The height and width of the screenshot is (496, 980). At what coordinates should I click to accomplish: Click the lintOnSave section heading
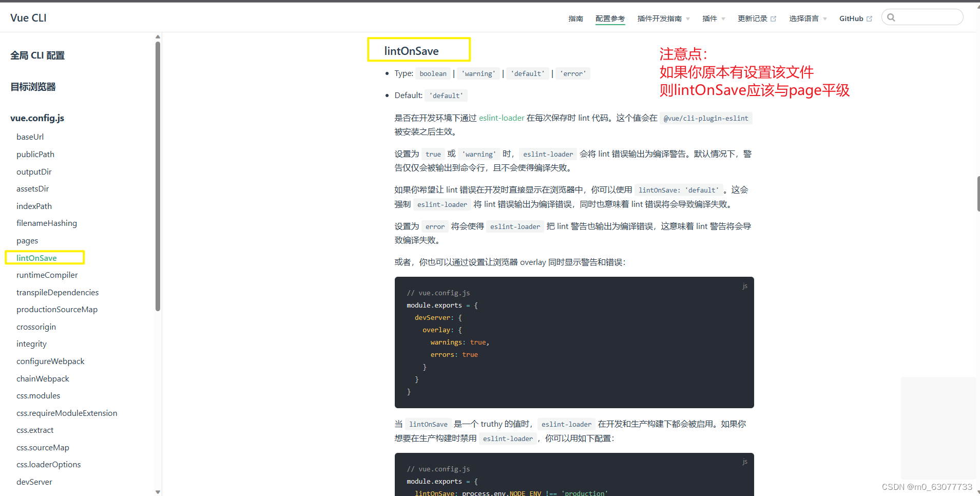pos(411,51)
